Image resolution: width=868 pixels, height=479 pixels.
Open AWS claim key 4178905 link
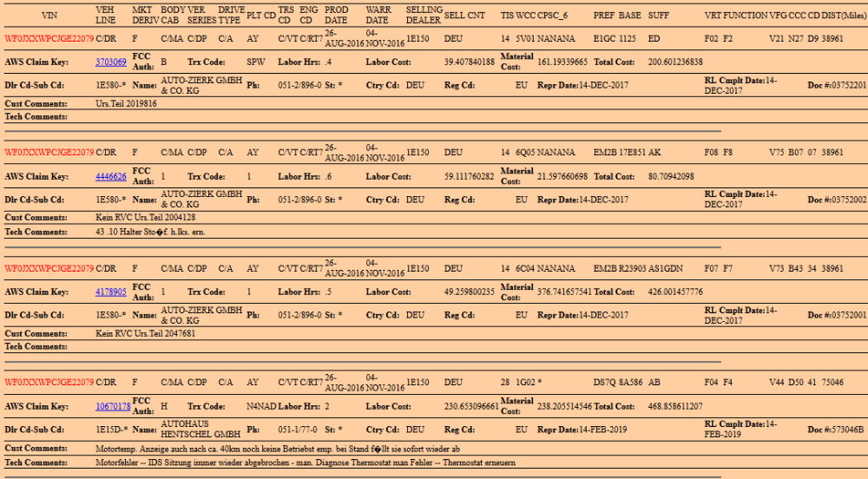[x=110, y=292]
